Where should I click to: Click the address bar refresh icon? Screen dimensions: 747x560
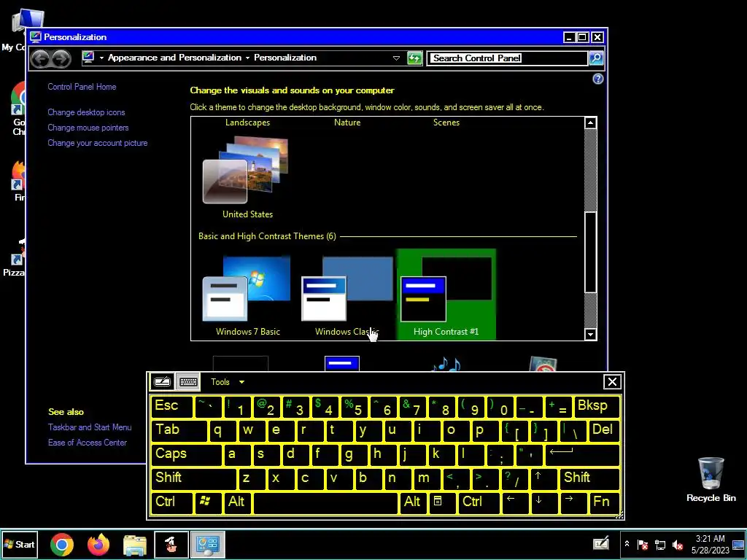[x=414, y=58]
